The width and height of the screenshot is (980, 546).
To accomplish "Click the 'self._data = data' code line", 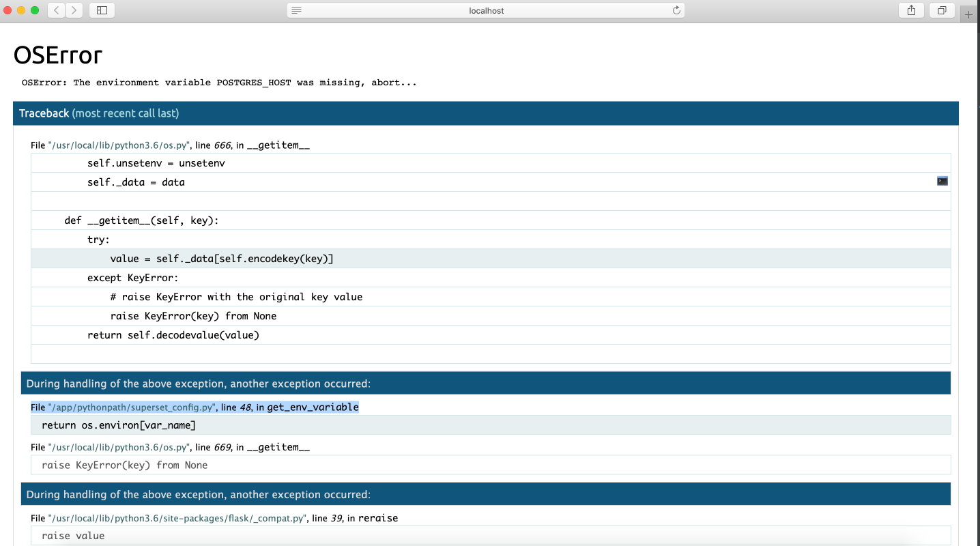I will point(491,182).
